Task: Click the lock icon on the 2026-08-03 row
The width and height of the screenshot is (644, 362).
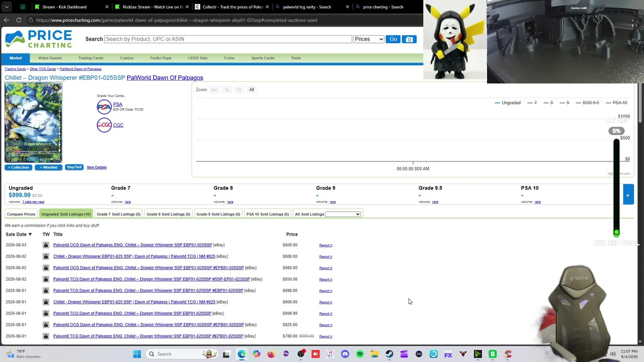Action: (x=46, y=245)
